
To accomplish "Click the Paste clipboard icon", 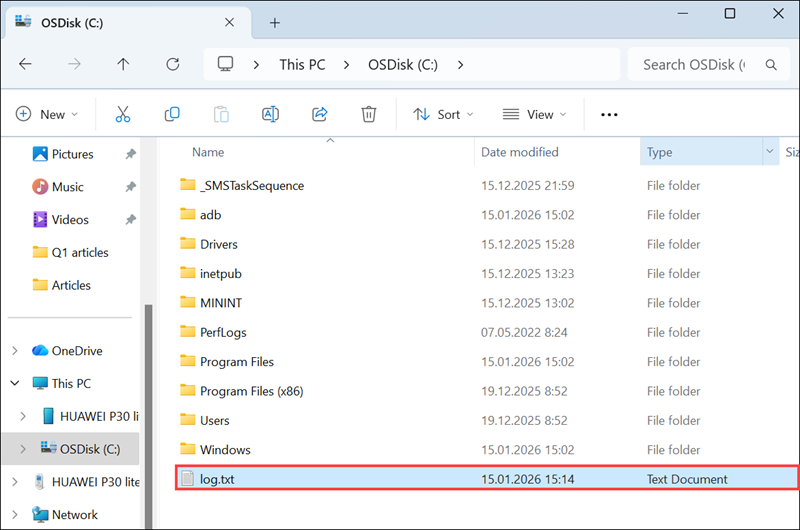I will coord(221,114).
